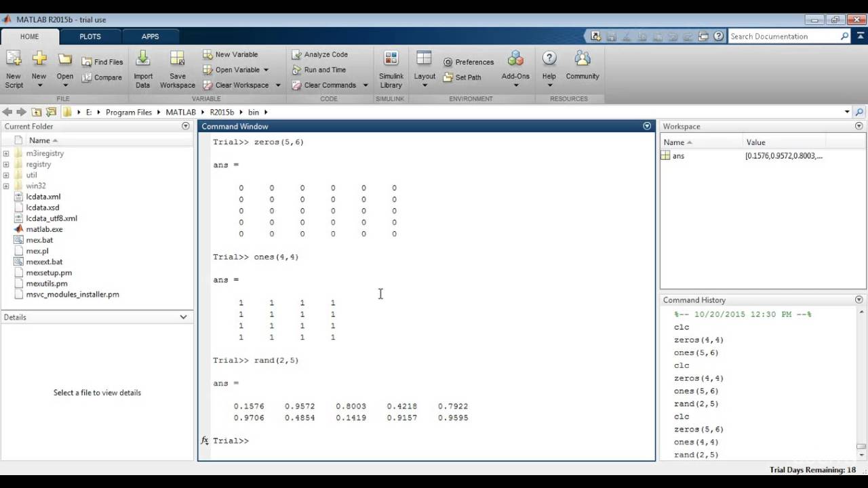Expand the registry folder
The image size is (868, 488).
[x=6, y=164]
